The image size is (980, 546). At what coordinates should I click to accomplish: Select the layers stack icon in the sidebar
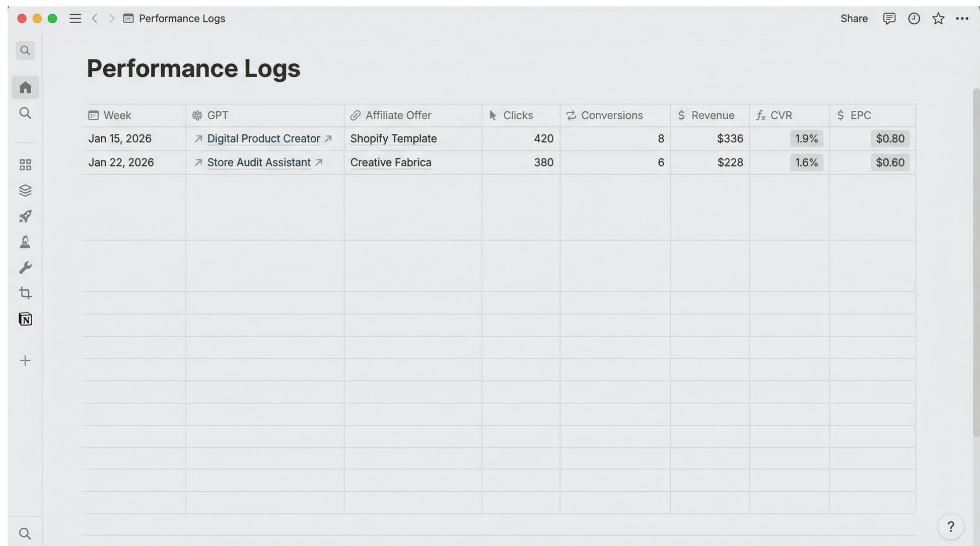(25, 190)
